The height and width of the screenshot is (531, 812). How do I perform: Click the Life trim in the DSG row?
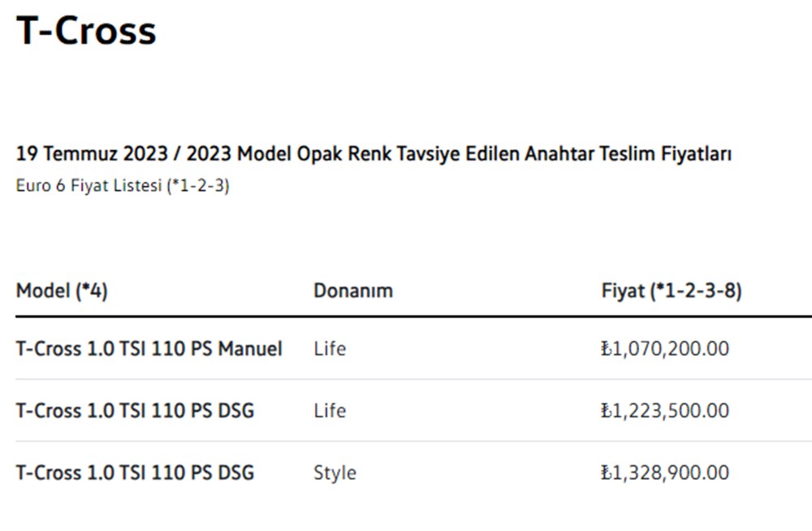[x=330, y=411]
